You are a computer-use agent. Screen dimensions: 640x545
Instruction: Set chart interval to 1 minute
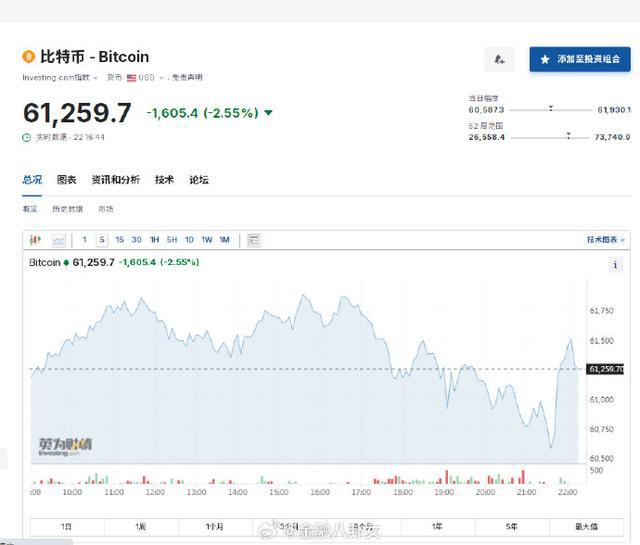(84, 240)
